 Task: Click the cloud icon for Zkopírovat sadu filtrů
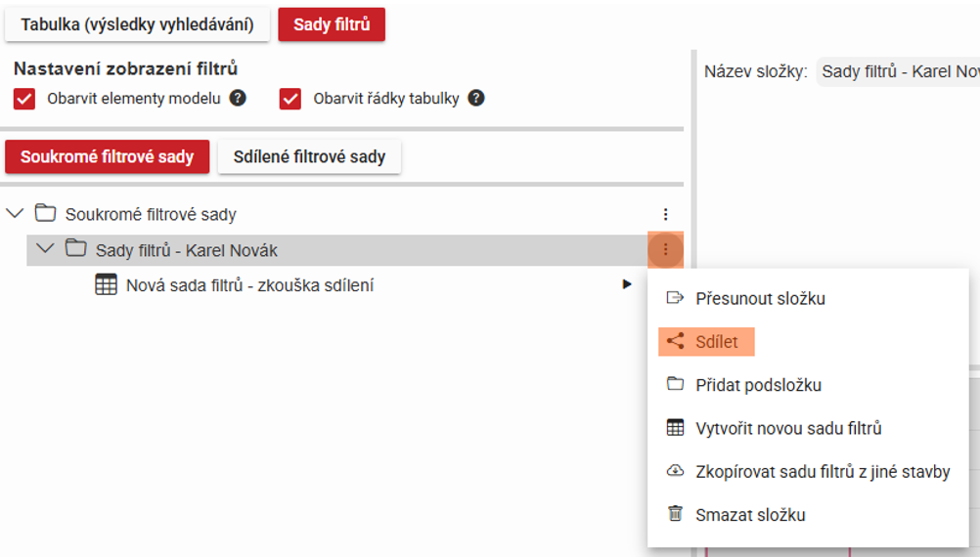tap(675, 471)
